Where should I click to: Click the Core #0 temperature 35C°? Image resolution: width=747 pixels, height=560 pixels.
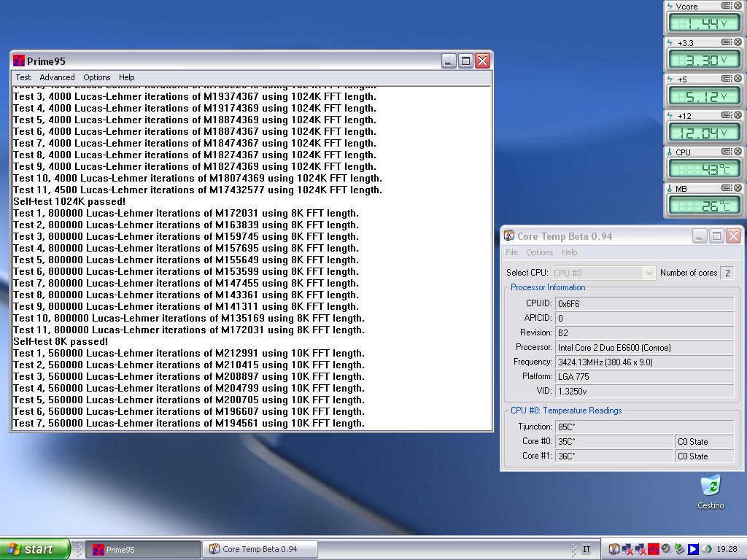[x=614, y=442]
